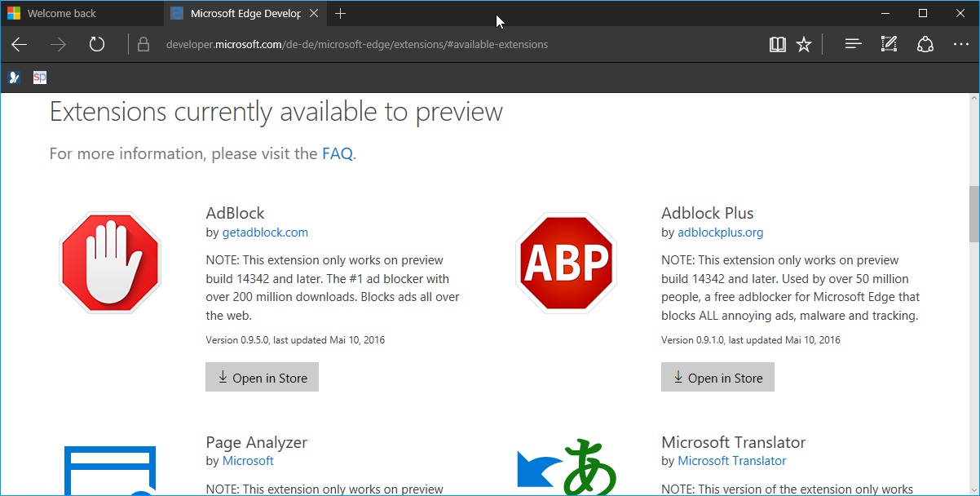This screenshot has width=980, height=496.
Task: Visit the getadblock.com link
Action: [265, 232]
